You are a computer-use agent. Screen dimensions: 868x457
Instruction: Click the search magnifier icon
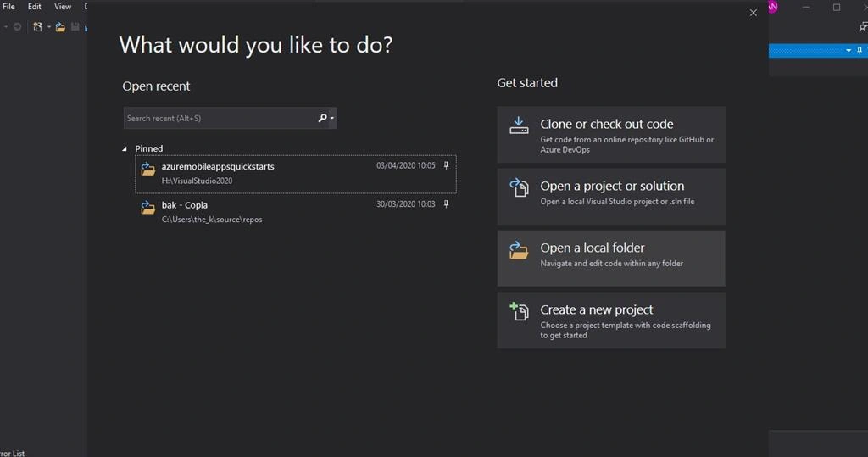[322, 118]
